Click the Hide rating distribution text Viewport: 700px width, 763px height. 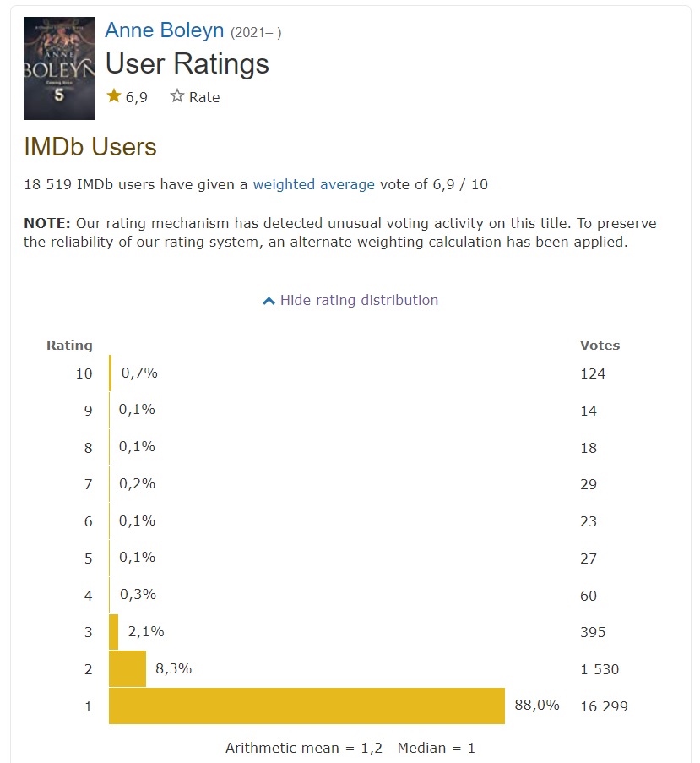point(359,300)
